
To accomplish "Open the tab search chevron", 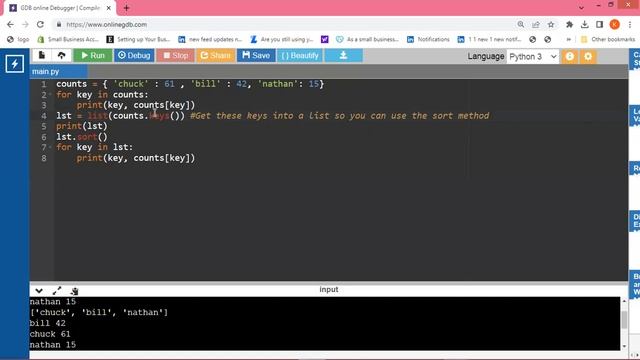I will click(581, 8).
